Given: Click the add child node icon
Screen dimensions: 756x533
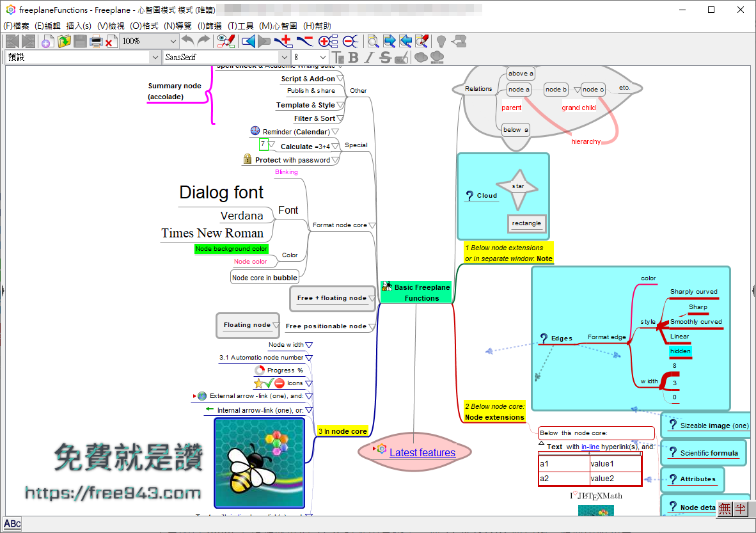Looking at the screenshot, I should tap(283, 42).
